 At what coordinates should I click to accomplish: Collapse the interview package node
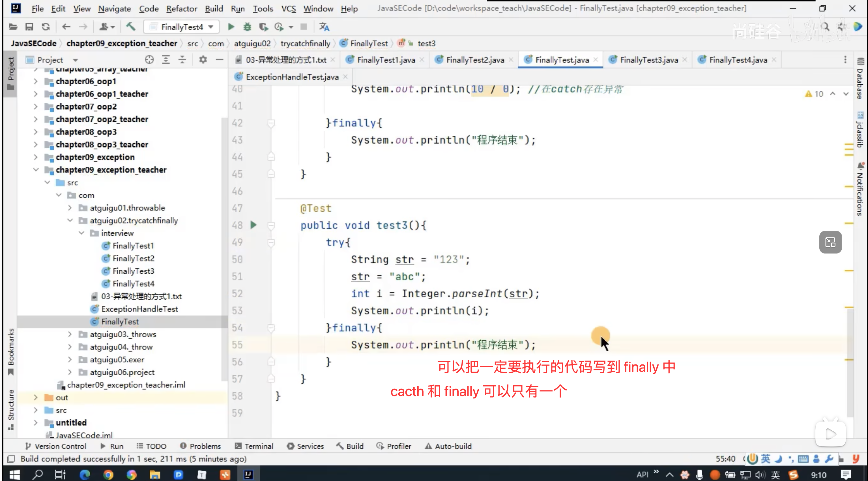81,233
